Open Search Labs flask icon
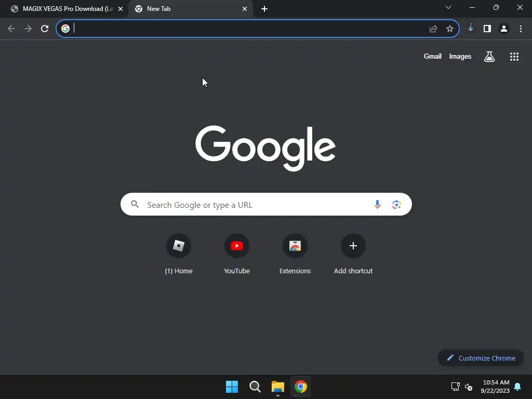532x399 pixels. coord(489,57)
